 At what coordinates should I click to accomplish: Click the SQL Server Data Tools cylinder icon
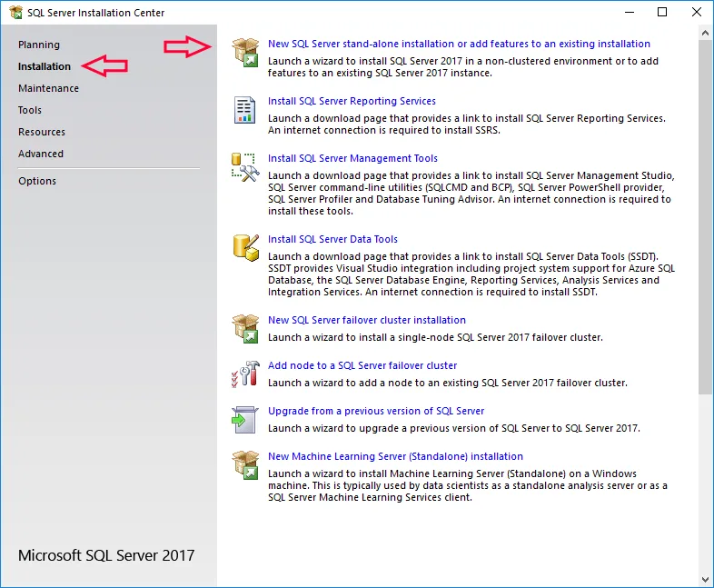point(246,248)
